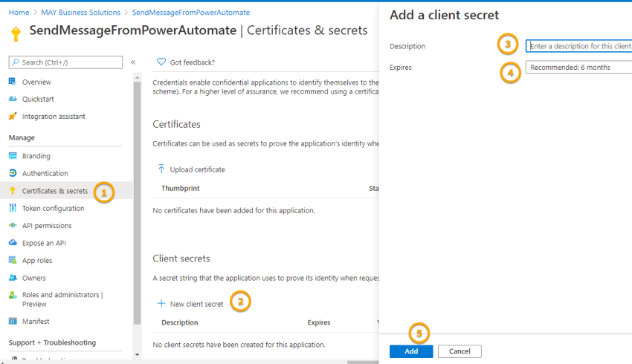Click the Certificates & secrets key icon

pos(13,190)
